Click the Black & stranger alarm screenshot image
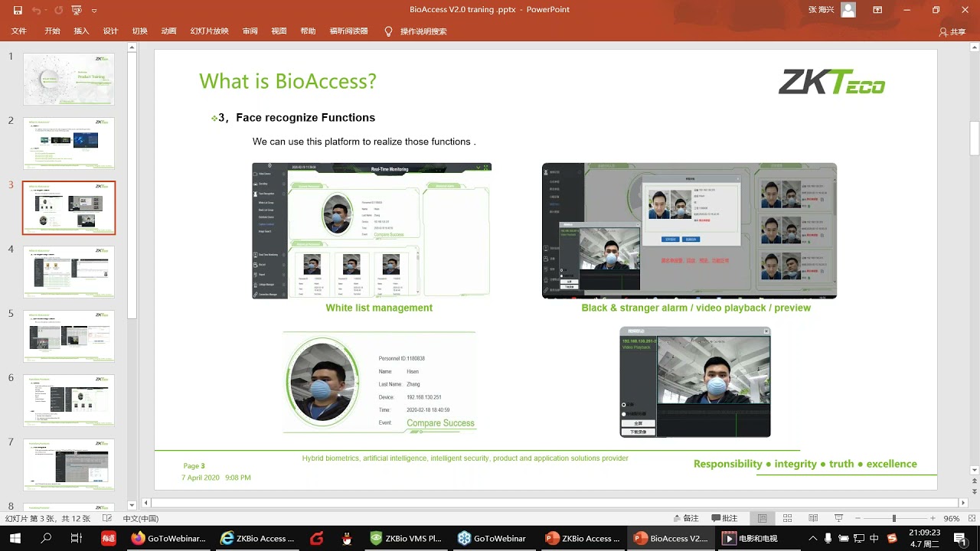This screenshot has height=551, width=980. 689,230
